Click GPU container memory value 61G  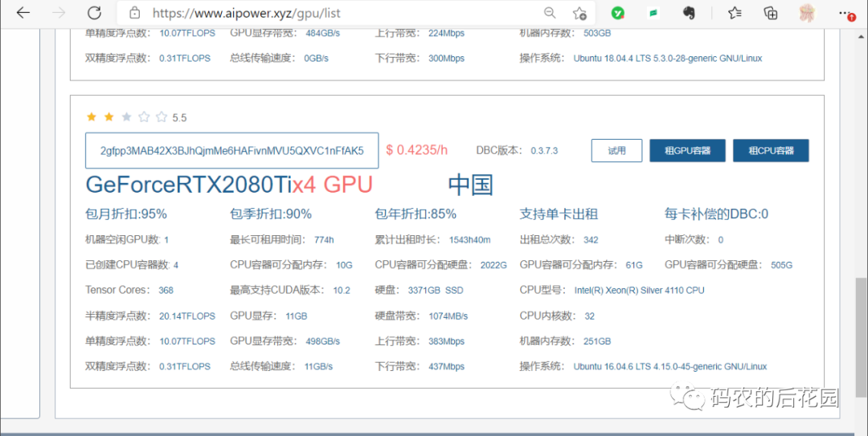coord(634,265)
